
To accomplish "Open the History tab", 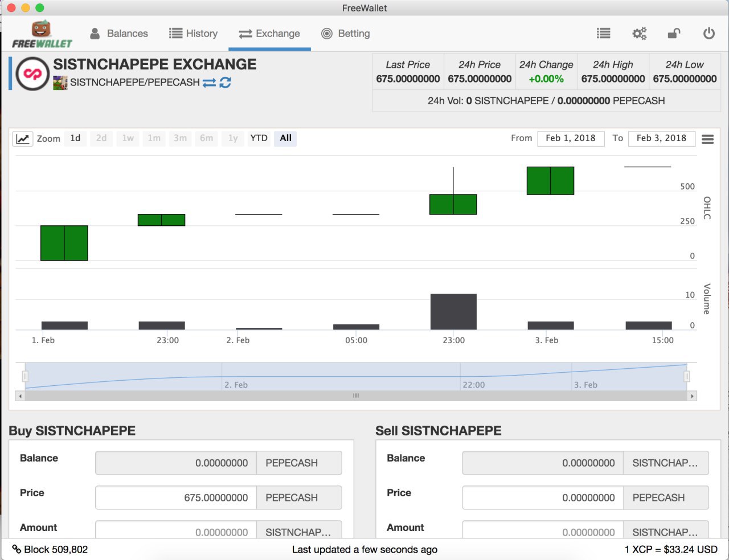I will 194,34.
